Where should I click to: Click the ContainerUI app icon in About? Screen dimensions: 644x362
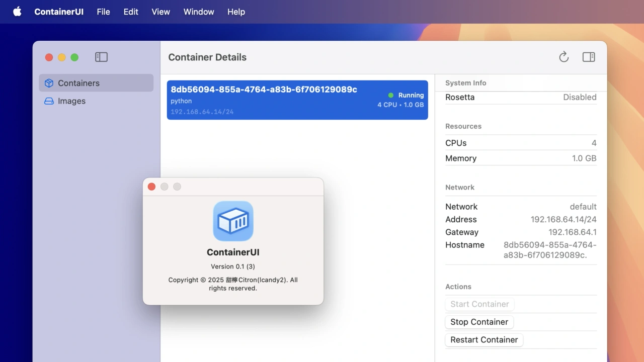coord(233,221)
